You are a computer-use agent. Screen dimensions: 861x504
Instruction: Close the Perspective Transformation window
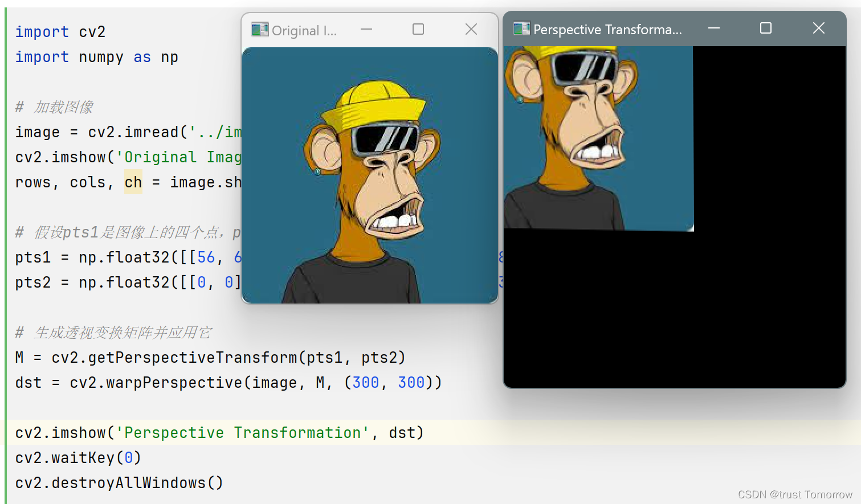pos(819,28)
